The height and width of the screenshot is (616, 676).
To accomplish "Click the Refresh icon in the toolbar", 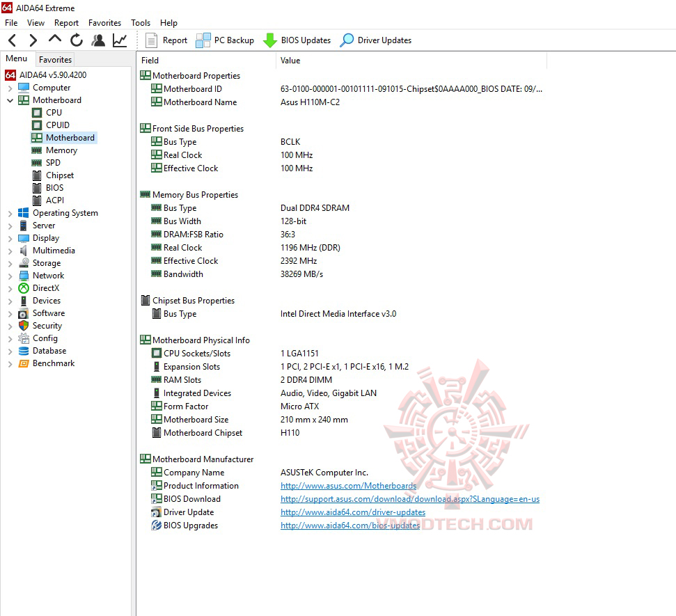I will point(77,40).
